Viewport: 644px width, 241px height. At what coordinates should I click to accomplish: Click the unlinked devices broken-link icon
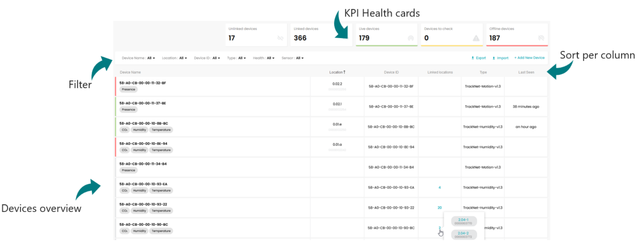[x=280, y=38]
